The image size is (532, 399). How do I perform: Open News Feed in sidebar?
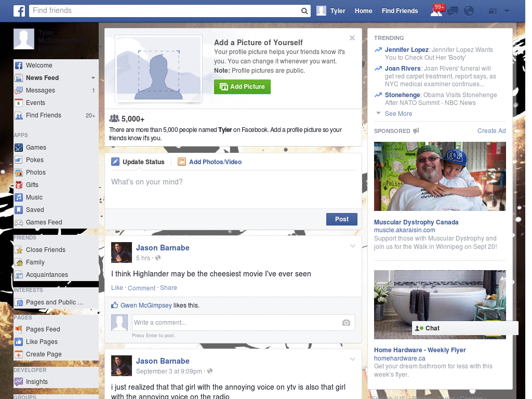click(42, 78)
